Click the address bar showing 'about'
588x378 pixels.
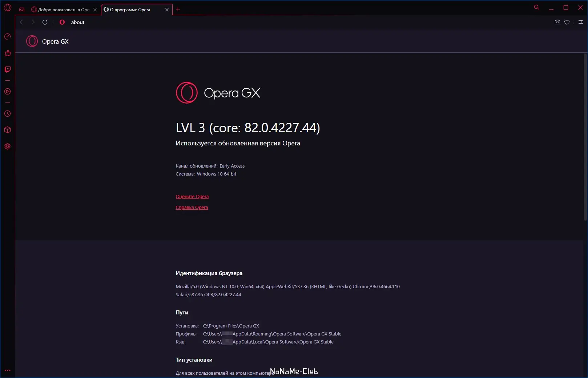pos(291,22)
